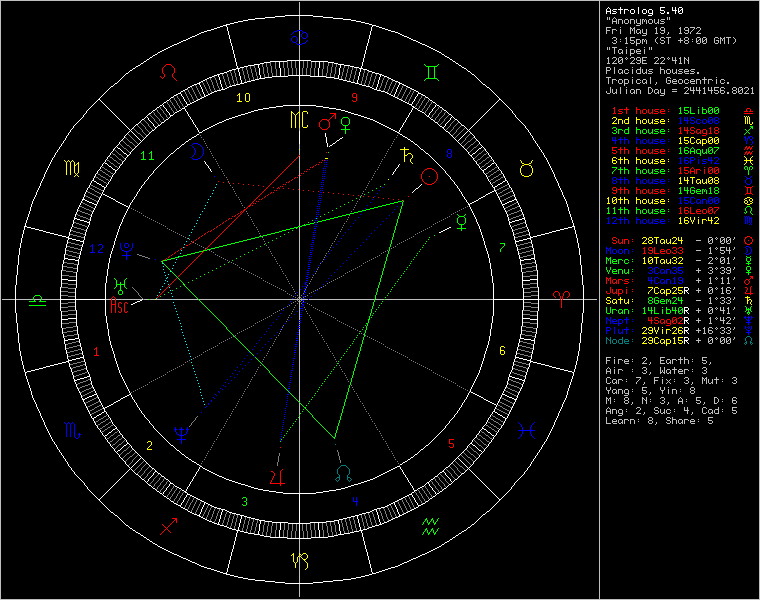Click the North Node glyph in the wheel
This screenshot has width=760, height=600.
344,474
